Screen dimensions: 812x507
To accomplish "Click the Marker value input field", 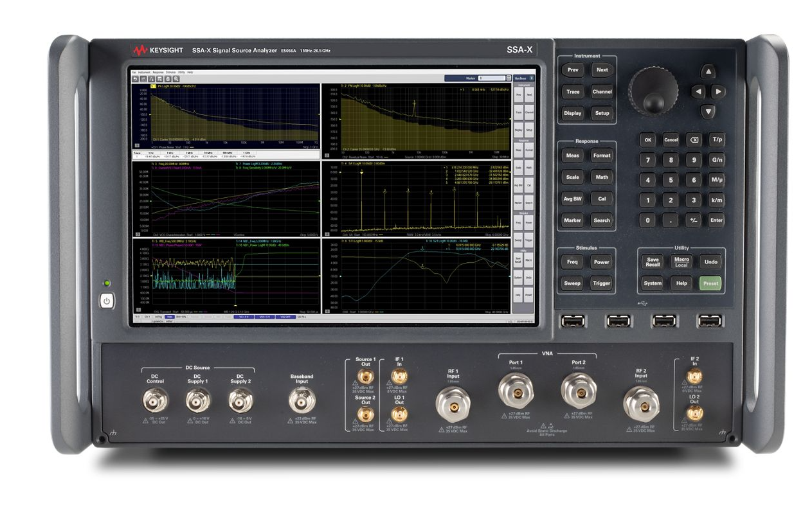I will 492,78.
